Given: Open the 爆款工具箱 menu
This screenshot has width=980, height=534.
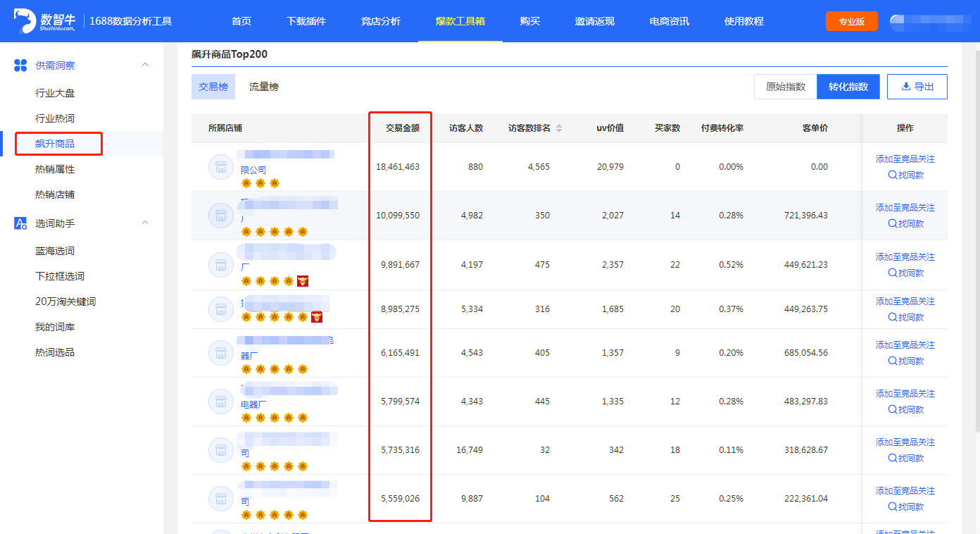Looking at the screenshot, I should tap(460, 21).
